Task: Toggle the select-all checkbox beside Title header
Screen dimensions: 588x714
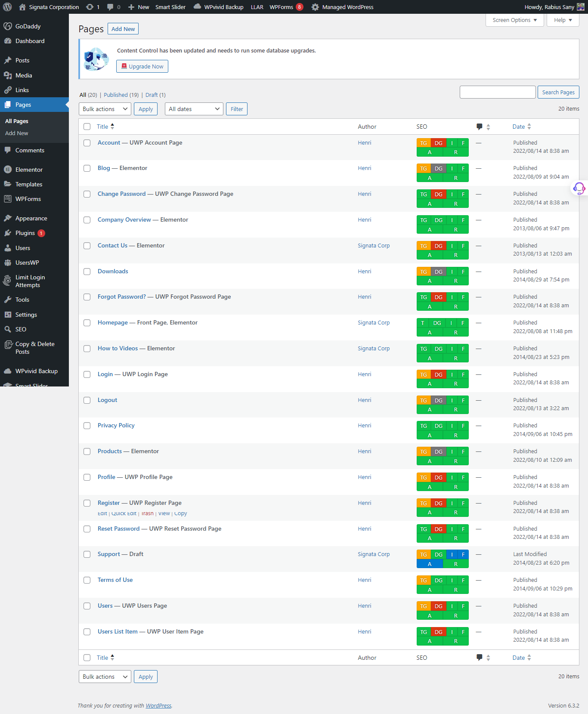Action: point(87,127)
